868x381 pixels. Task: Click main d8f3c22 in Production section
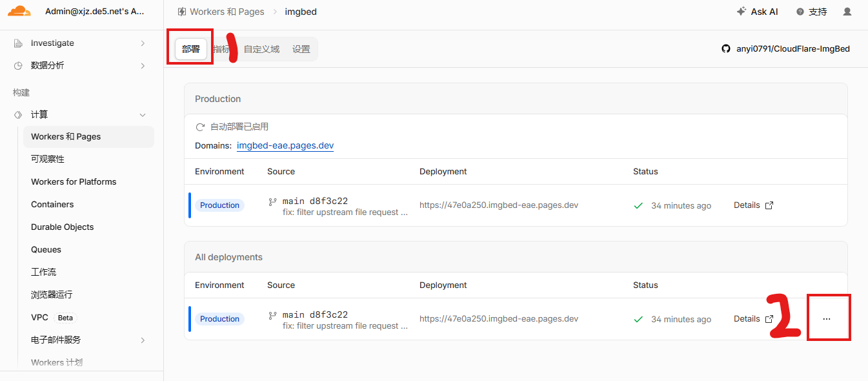tap(315, 201)
